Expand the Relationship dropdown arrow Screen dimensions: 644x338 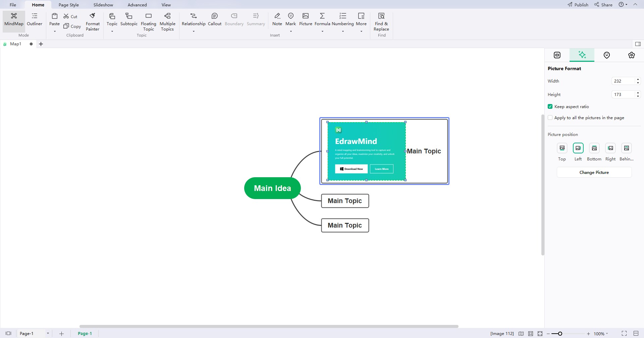[194, 32]
